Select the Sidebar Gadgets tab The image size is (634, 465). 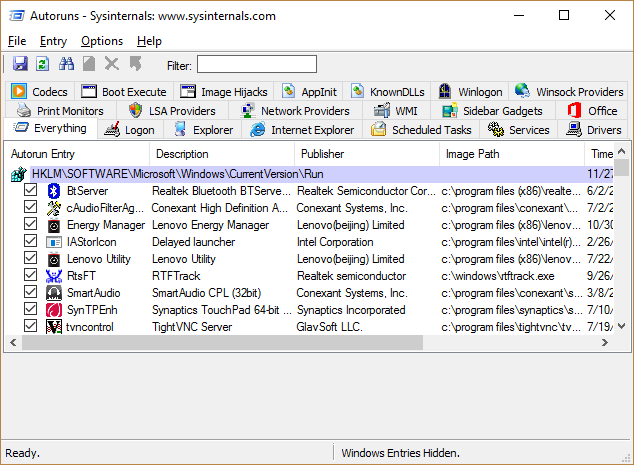click(492, 111)
